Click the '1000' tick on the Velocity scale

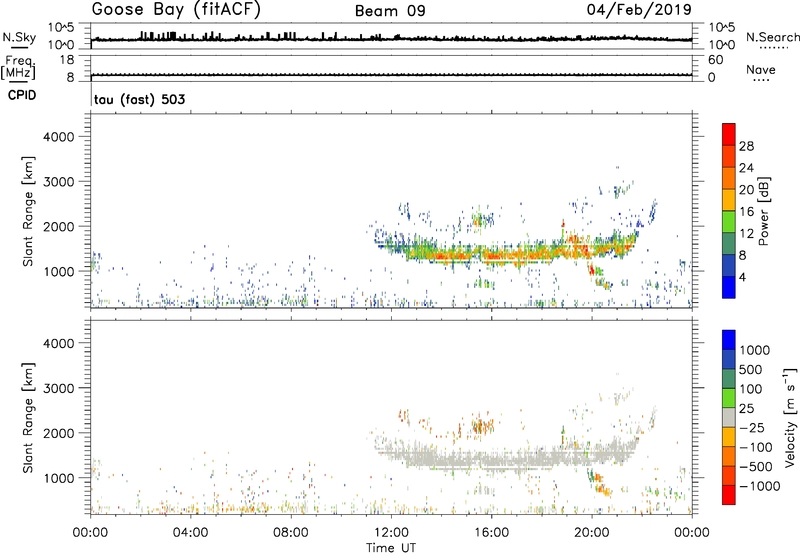(x=755, y=350)
